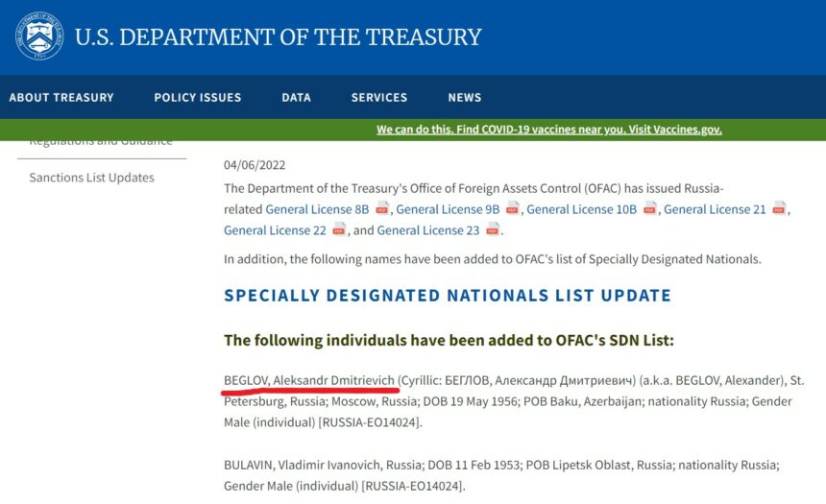
Task: Open the About Treasury menu
Action: click(x=61, y=97)
